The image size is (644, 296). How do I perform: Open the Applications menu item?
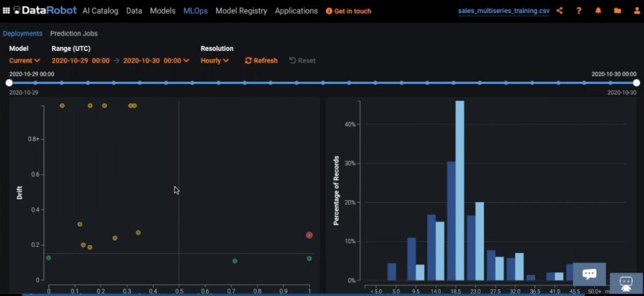point(296,11)
